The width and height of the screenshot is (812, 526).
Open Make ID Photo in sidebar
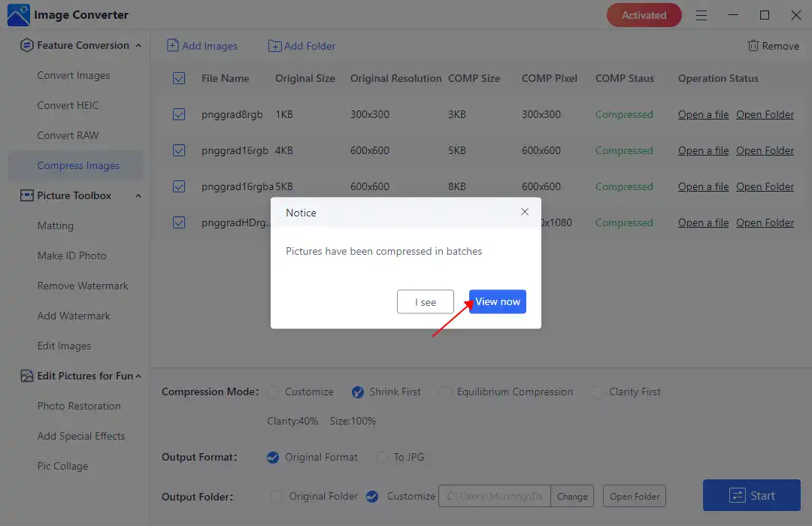(72, 255)
